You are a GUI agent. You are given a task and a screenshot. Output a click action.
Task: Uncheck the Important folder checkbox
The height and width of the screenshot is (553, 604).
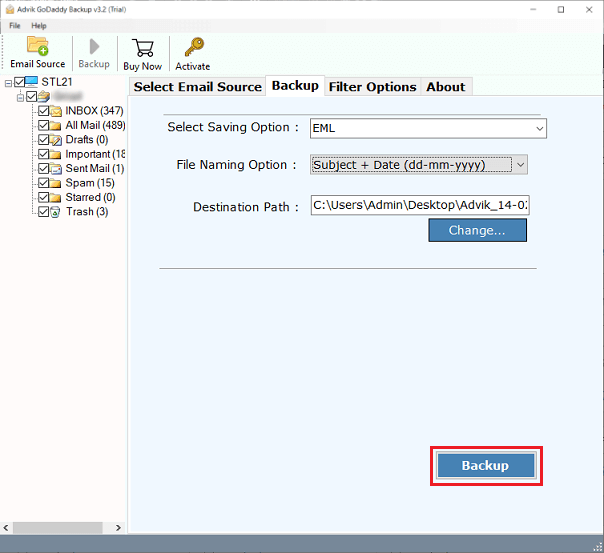(x=44, y=154)
